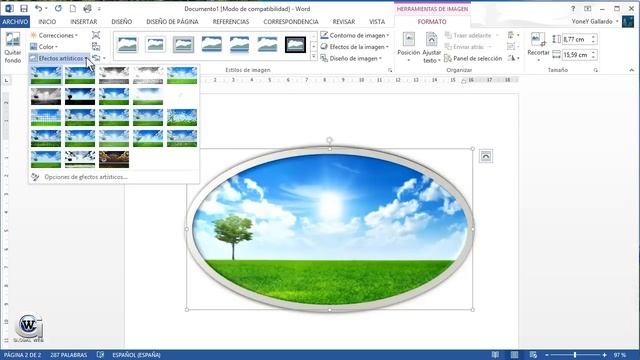Click the ESPAÑOL (ESPAÑA) language indicator
This screenshot has height=360, width=640.
click(x=136, y=355)
